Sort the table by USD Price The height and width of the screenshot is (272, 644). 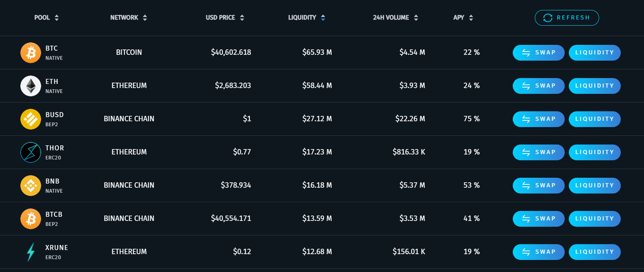(225, 17)
